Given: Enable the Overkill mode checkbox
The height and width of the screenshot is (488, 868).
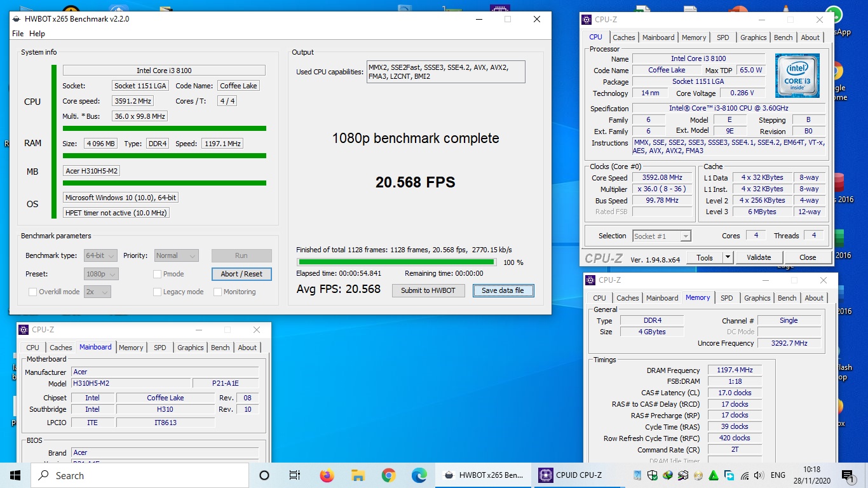Looking at the screenshot, I should (33, 292).
